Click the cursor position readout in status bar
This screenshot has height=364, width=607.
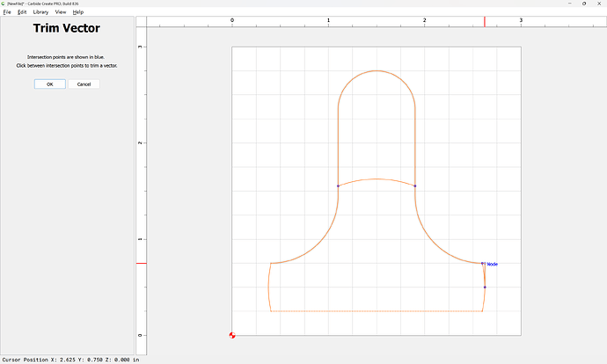coord(70,359)
